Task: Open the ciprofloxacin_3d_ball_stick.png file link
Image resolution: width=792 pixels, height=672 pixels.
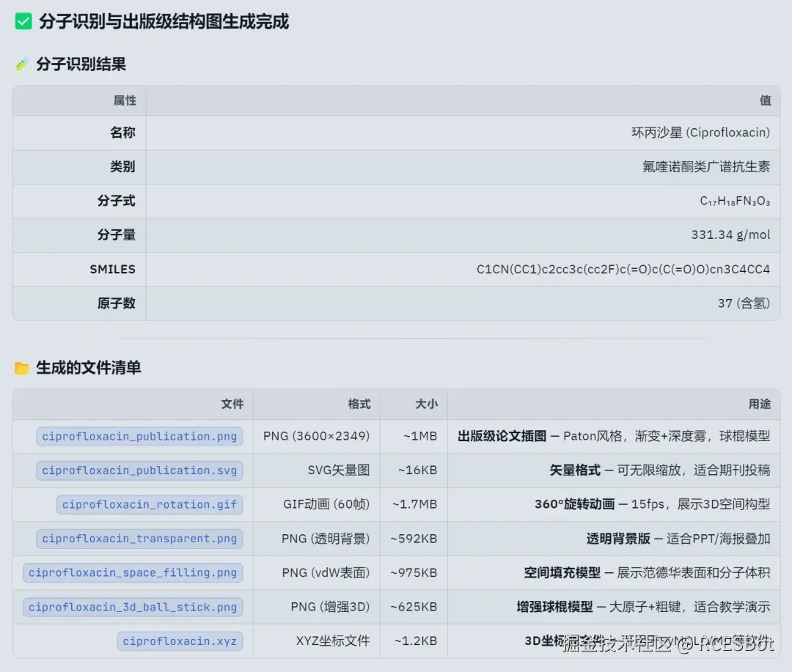Action: [x=132, y=607]
